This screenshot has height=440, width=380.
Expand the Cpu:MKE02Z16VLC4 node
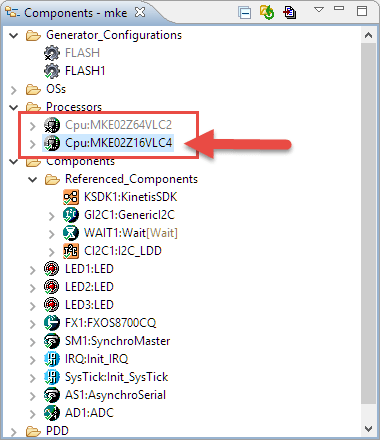32,144
